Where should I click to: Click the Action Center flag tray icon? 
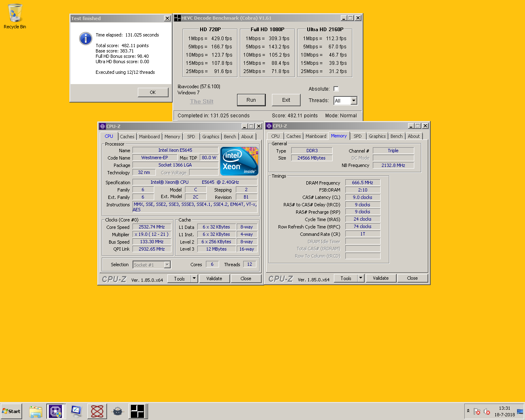[x=477, y=411]
